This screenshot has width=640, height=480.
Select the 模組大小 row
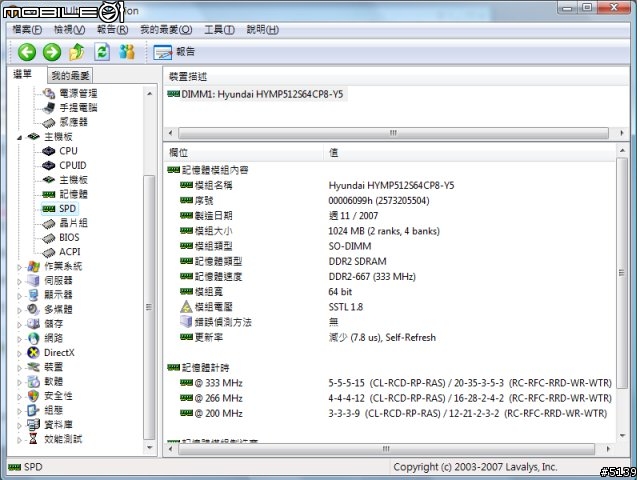pyautogui.click(x=390, y=231)
